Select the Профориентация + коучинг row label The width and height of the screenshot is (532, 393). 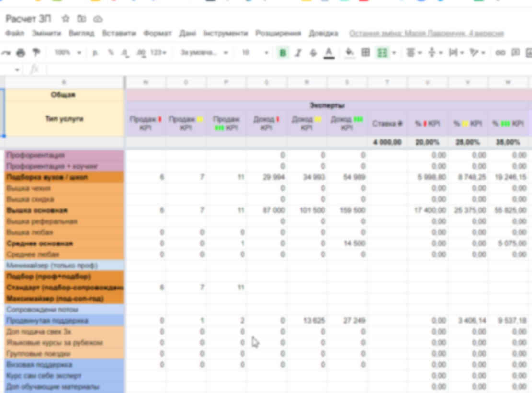point(64,166)
